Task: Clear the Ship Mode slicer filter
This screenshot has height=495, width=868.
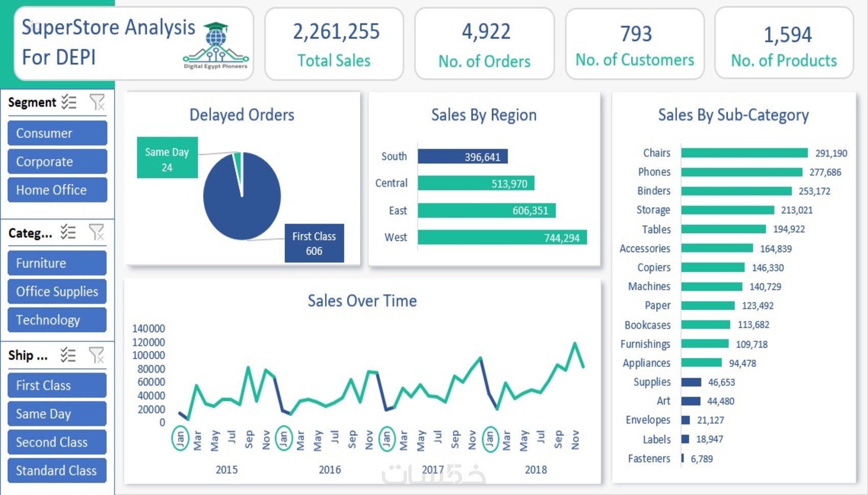Action: (96, 355)
